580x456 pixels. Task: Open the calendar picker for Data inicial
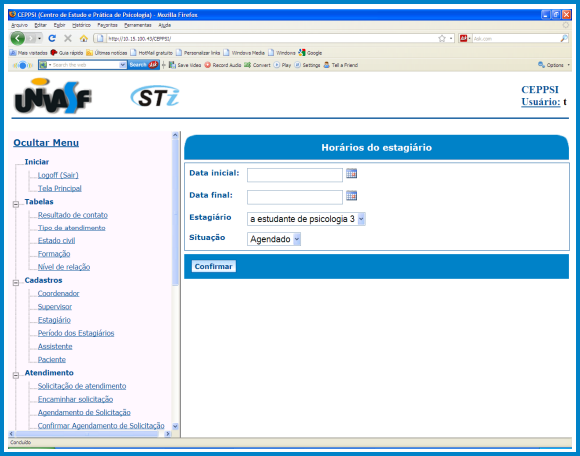[351, 173]
